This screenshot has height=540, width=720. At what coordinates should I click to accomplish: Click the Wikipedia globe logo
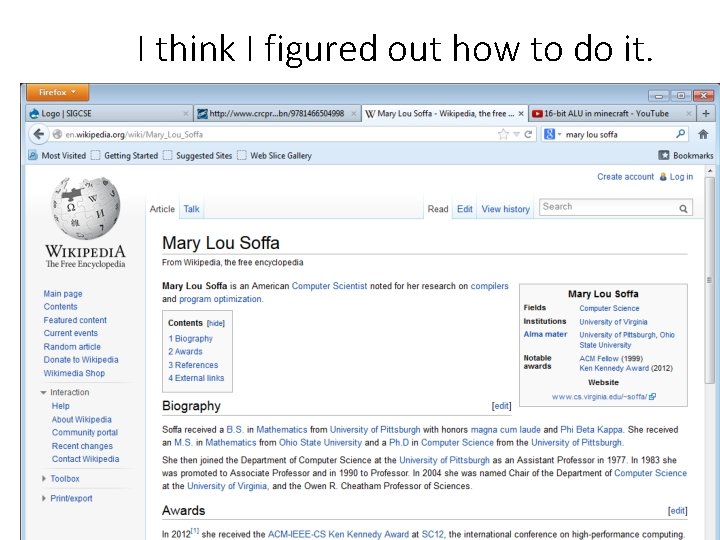tap(86, 208)
